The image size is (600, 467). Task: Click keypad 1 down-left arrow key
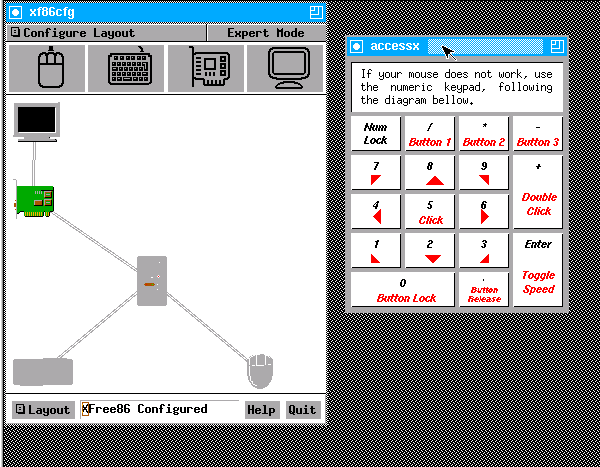pos(376,251)
